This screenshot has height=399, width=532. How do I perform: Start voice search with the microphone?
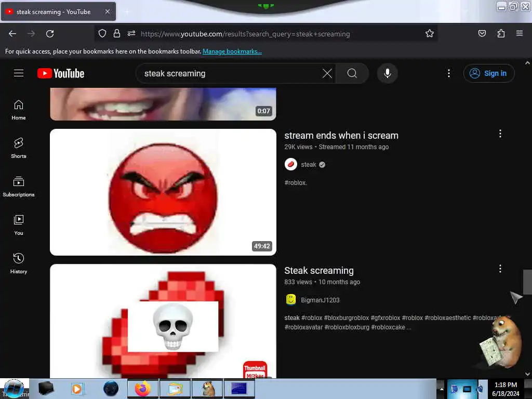387,73
